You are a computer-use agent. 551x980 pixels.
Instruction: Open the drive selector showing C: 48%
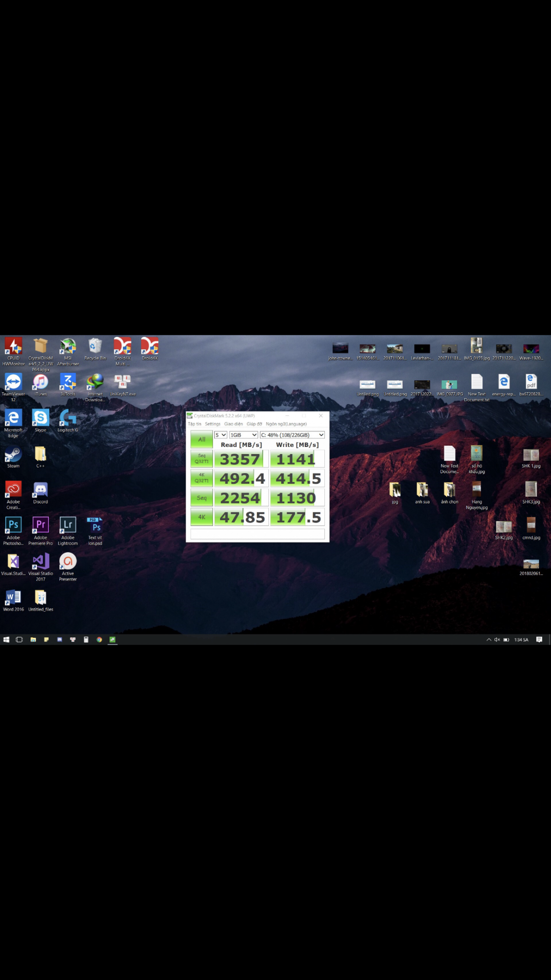[x=292, y=435]
